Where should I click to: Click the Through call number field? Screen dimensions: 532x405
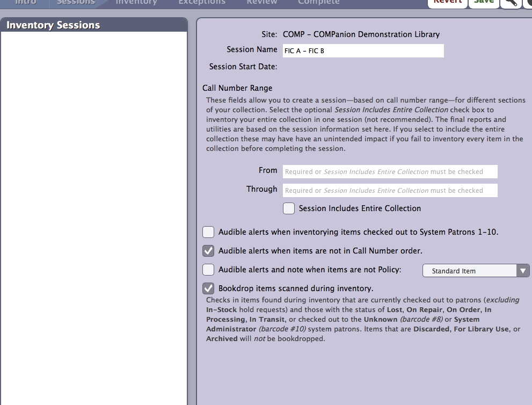(x=390, y=190)
